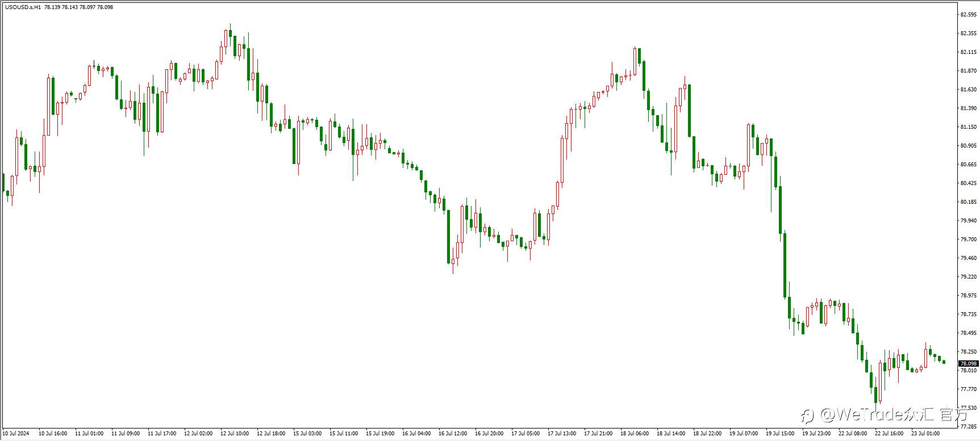Click the 82.595 price axis label

[968, 15]
